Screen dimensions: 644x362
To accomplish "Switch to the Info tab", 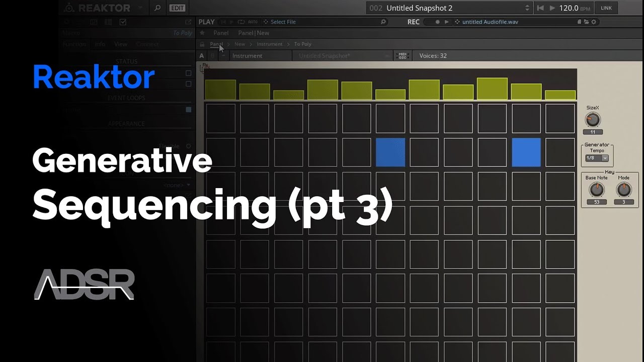I will (100, 44).
